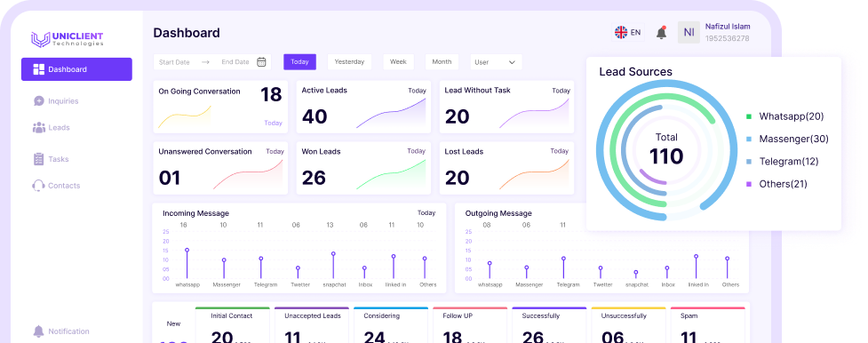
Task: Click the Others(21) purple legend swatch
Action: pyautogui.click(x=749, y=184)
